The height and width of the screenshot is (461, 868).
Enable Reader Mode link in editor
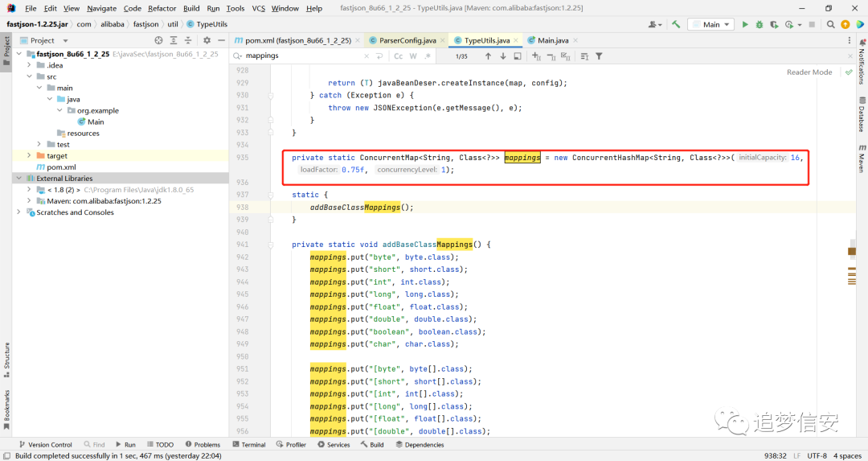809,72
